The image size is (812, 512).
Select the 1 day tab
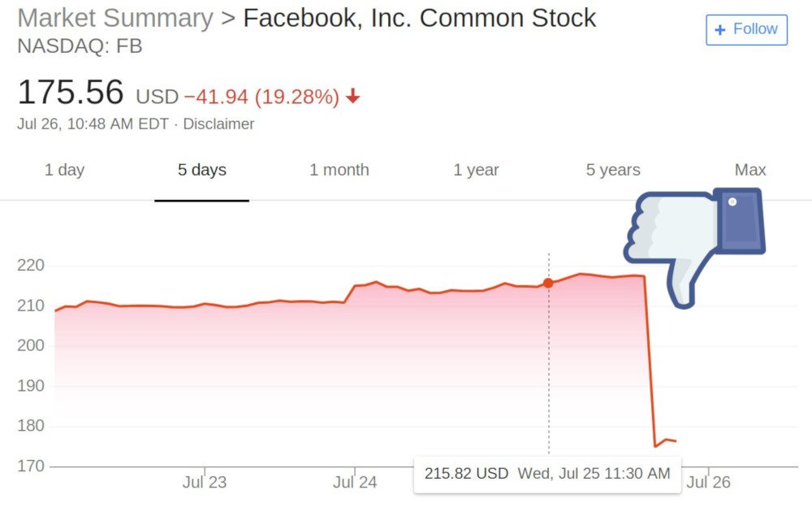point(64,170)
